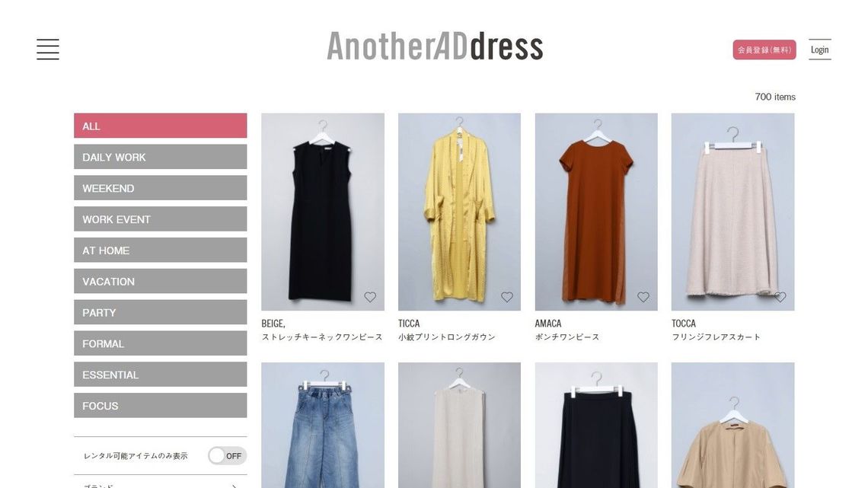View the blue denim pants thumbnail
868x488 pixels.
pyautogui.click(x=323, y=425)
